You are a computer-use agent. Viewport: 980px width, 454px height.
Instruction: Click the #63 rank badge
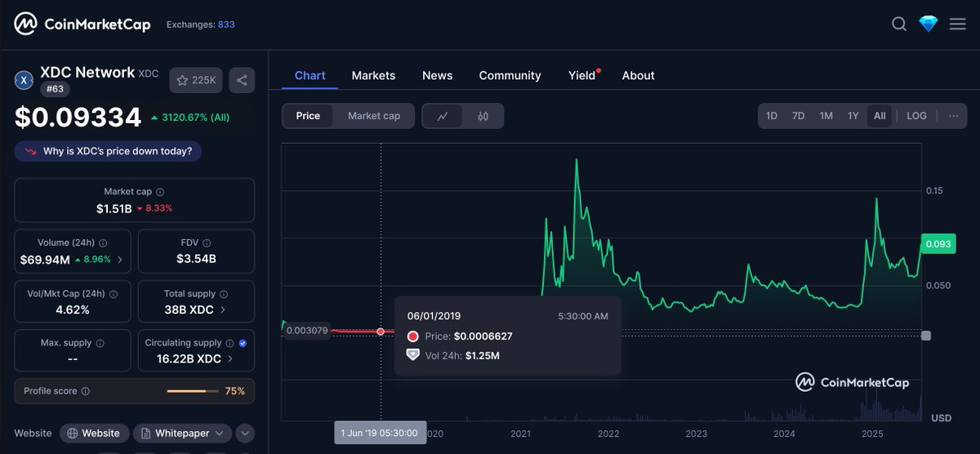(54, 91)
